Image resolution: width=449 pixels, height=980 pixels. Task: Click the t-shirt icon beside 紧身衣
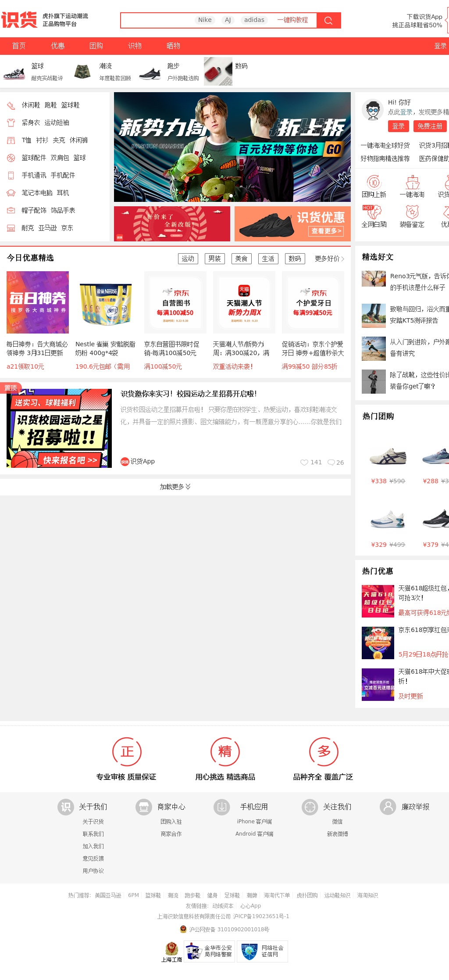point(11,123)
